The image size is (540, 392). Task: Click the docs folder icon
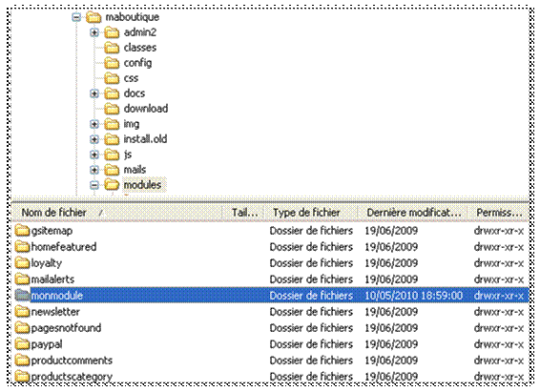pyautogui.click(x=112, y=93)
